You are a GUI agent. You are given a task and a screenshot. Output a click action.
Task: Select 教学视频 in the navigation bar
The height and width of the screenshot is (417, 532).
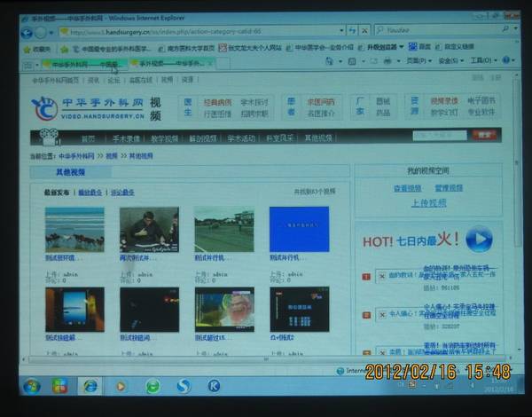click(x=164, y=138)
